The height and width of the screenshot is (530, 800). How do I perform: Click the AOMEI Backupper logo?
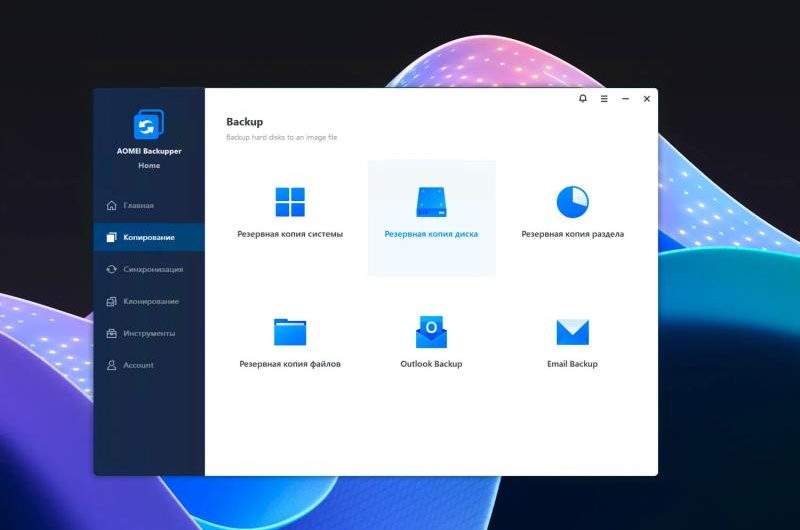(x=149, y=125)
